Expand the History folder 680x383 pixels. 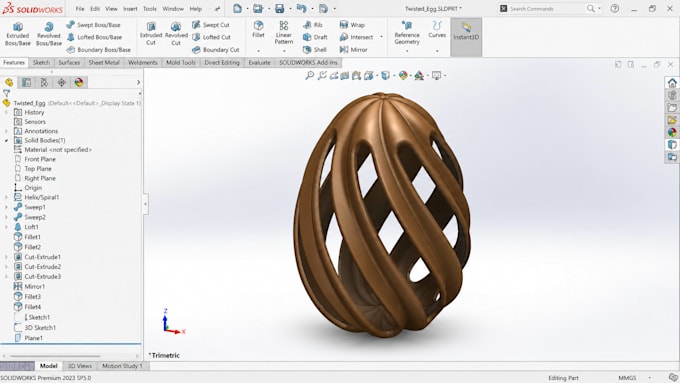click(x=6, y=112)
